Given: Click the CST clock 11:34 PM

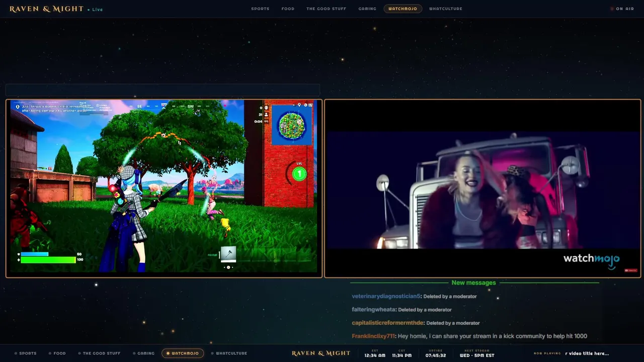Looking at the screenshot, I should coord(401,355).
